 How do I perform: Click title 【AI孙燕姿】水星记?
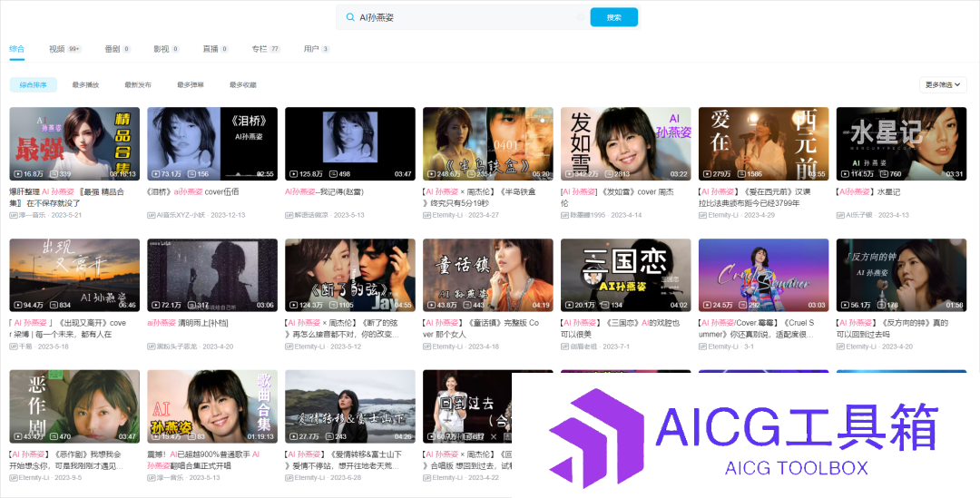[869, 191]
